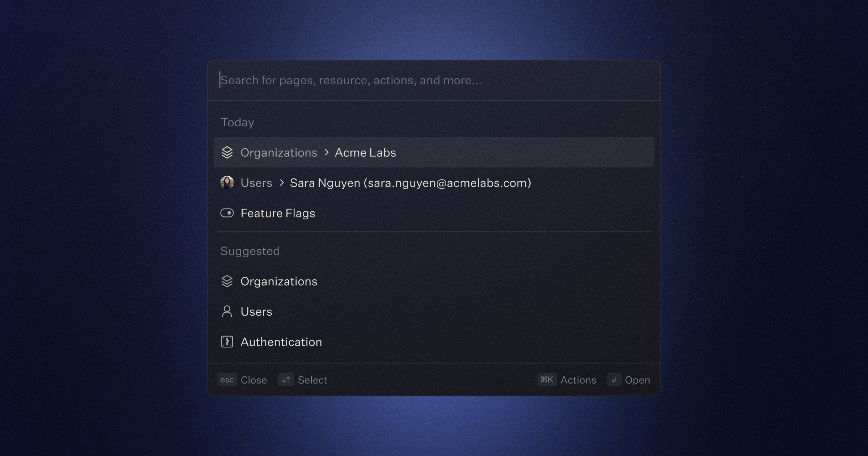Click Close in the footer
This screenshot has height=456, width=868.
click(x=254, y=380)
